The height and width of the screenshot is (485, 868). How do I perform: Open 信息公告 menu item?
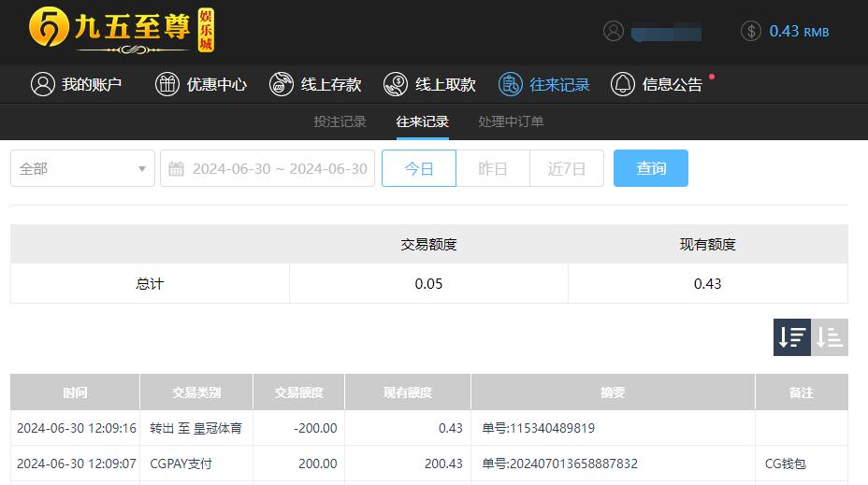click(x=672, y=84)
